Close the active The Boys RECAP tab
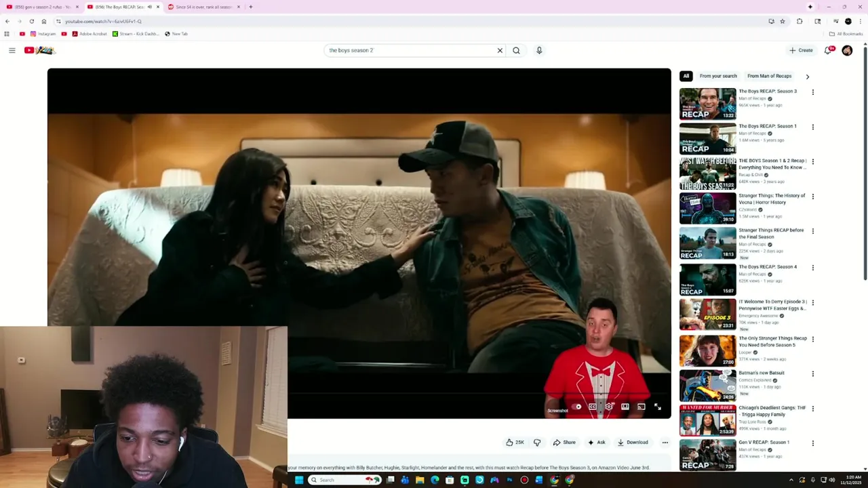 point(158,7)
